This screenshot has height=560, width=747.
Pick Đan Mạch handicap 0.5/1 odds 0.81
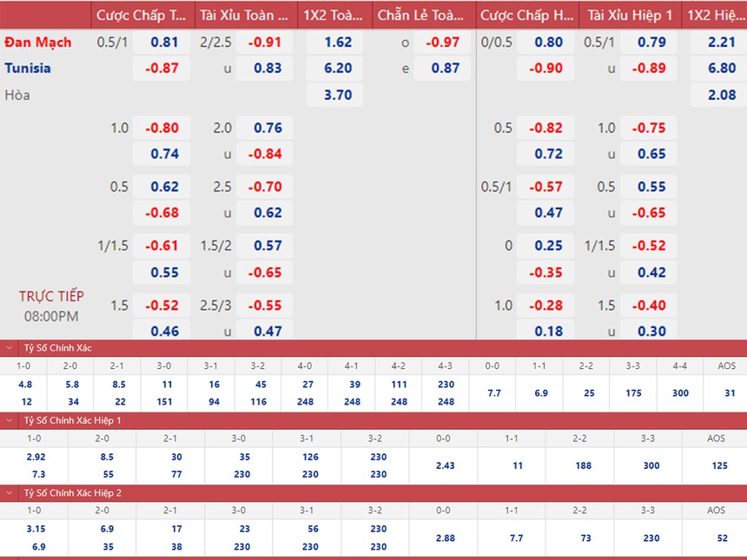click(165, 43)
